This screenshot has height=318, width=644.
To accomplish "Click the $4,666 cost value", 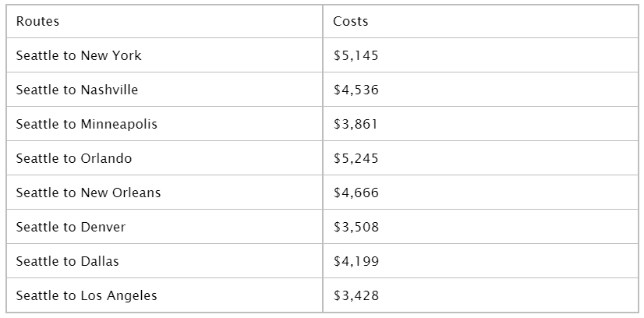I will (356, 193).
